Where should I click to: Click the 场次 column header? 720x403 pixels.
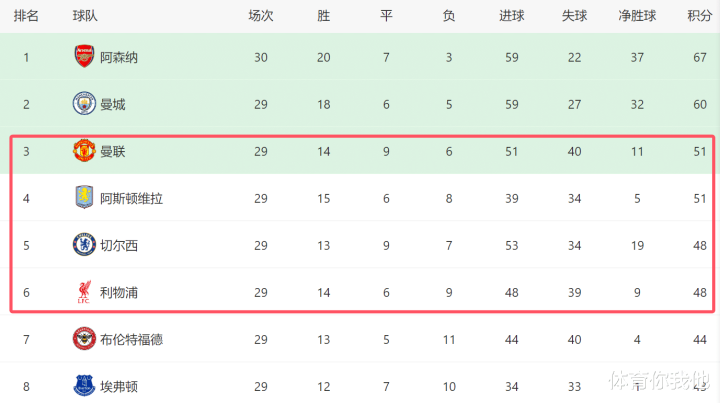pyautogui.click(x=261, y=16)
